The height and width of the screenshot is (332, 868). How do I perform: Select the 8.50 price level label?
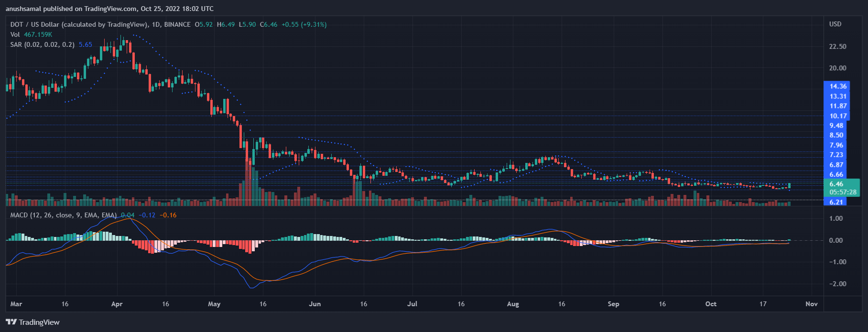tap(836, 135)
